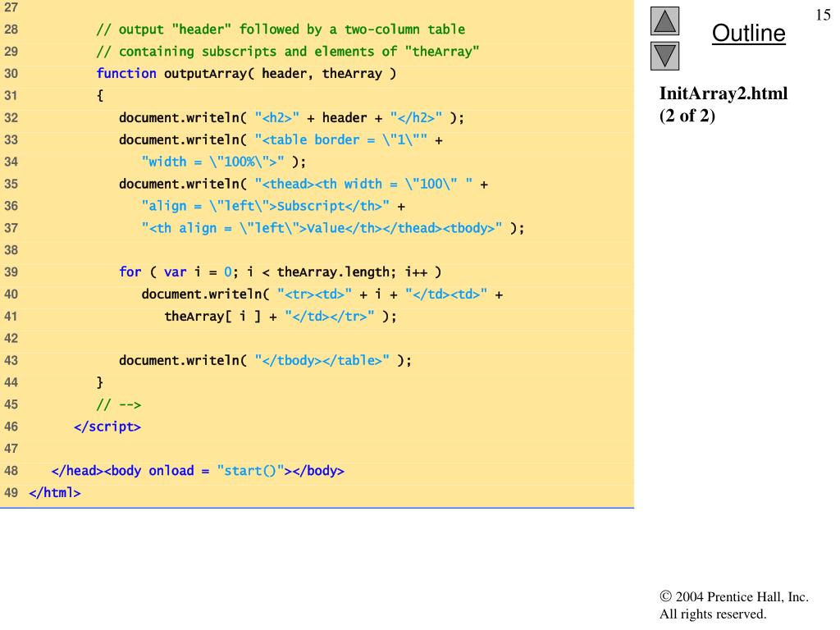Screen dimensions: 840x630
Task: Click line number 30
Action: [11, 73]
